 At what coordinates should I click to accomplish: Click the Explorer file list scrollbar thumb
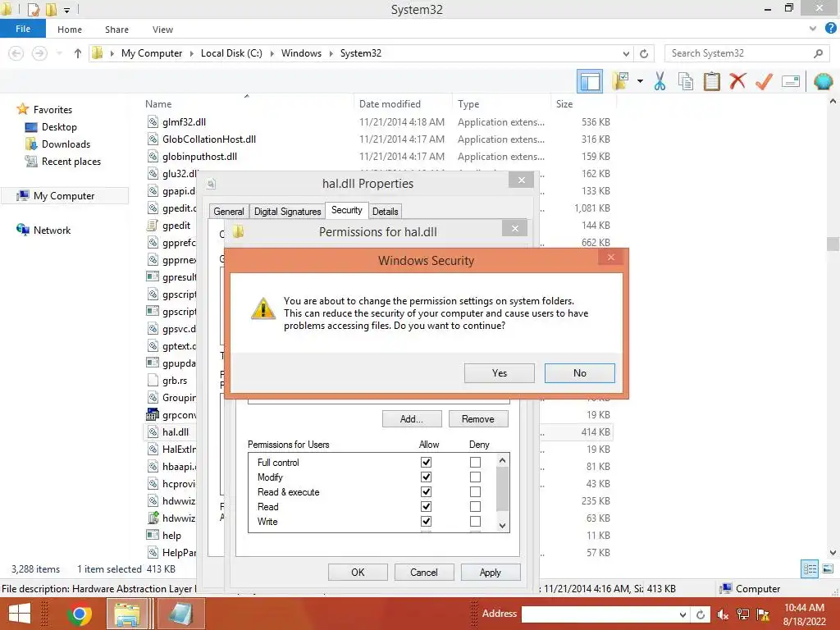click(833, 244)
